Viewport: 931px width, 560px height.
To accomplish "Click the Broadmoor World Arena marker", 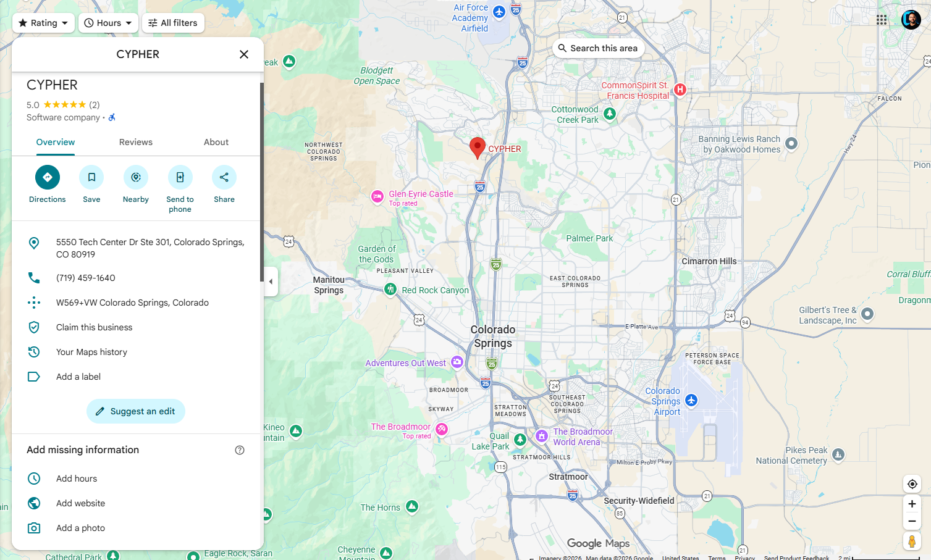I will pos(542,436).
